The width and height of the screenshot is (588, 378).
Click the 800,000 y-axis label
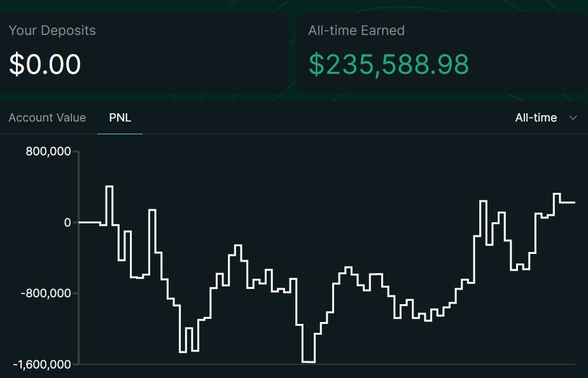coord(48,151)
